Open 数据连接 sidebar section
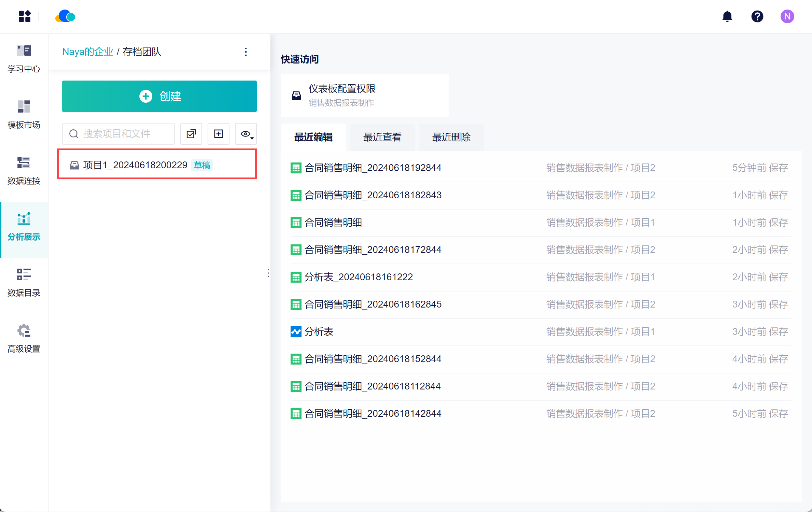Image resolution: width=812 pixels, height=512 pixels. coord(24,171)
